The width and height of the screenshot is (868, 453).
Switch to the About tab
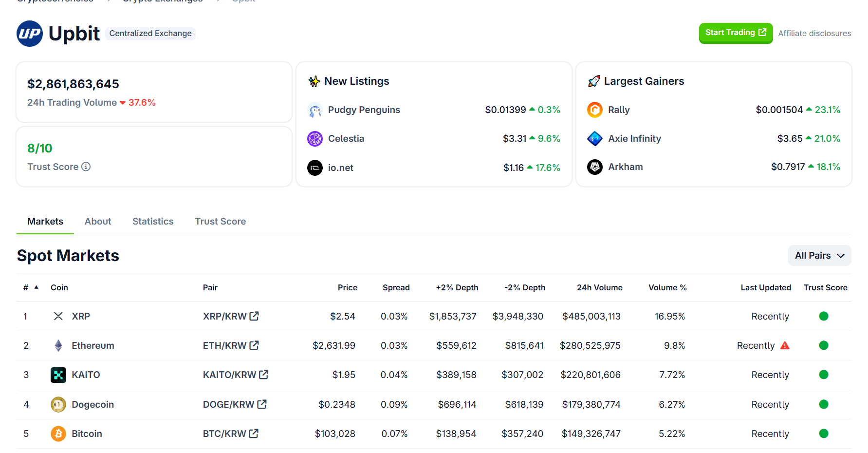coord(98,222)
